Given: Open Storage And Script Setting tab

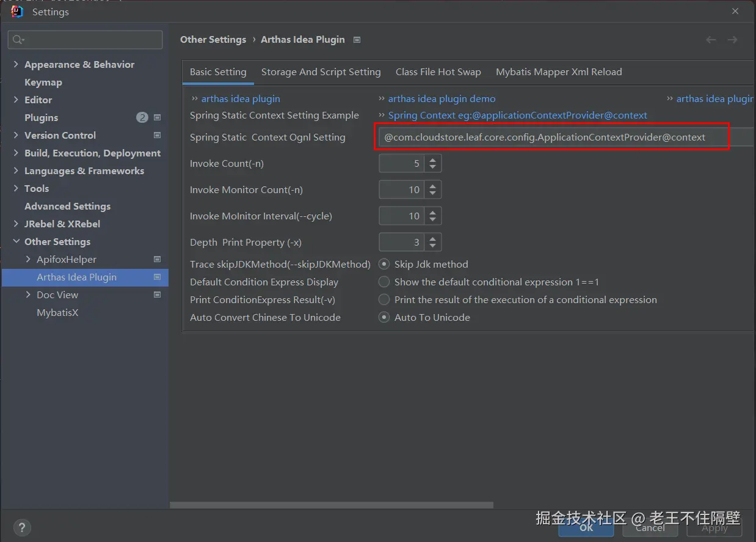Looking at the screenshot, I should click(x=321, y=71).
